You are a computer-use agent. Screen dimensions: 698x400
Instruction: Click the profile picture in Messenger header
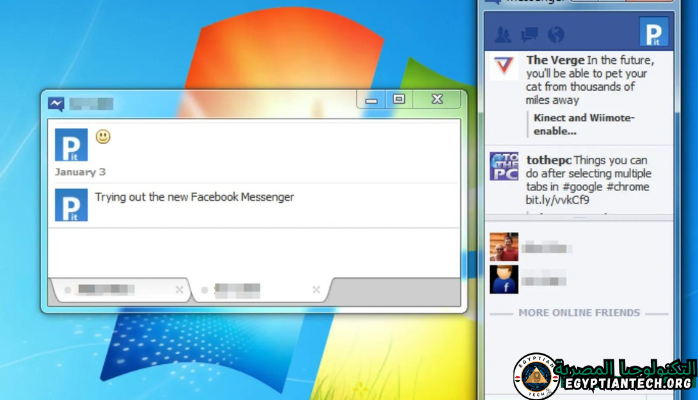pyautogui.click(x=654, y=32)
